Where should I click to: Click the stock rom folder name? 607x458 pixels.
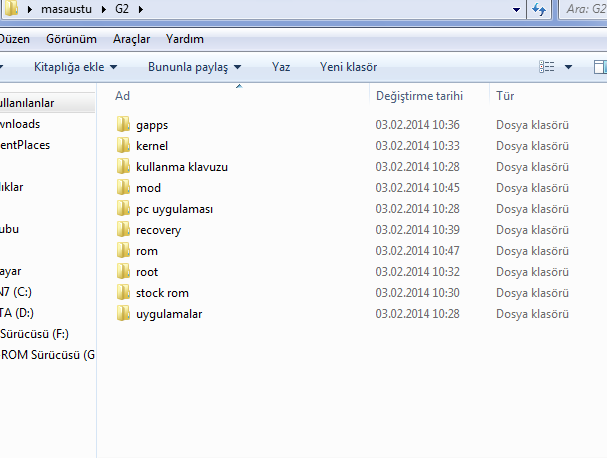coord(162,293)
